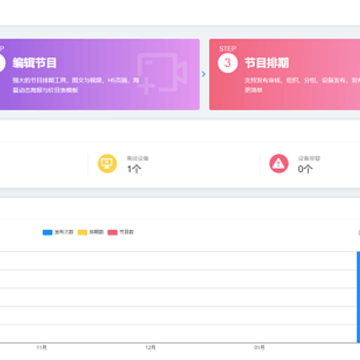The width and height of the screenshot is (360, 360).
Task: Click the 12月 axis label
Action: 150,348
